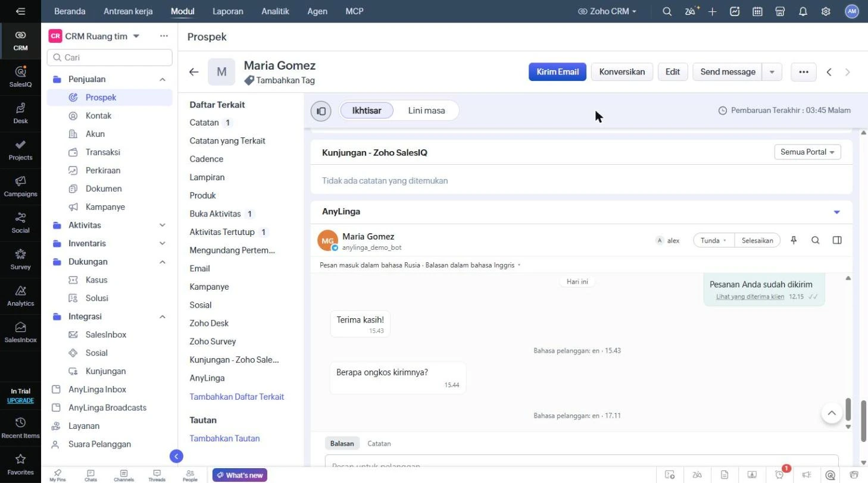Image resolution: width=868 pixels, height=483 pixels.
Task: Click the chat conversation vertical scrollbar
Action: pyautogui.click(x=848, y=410)
